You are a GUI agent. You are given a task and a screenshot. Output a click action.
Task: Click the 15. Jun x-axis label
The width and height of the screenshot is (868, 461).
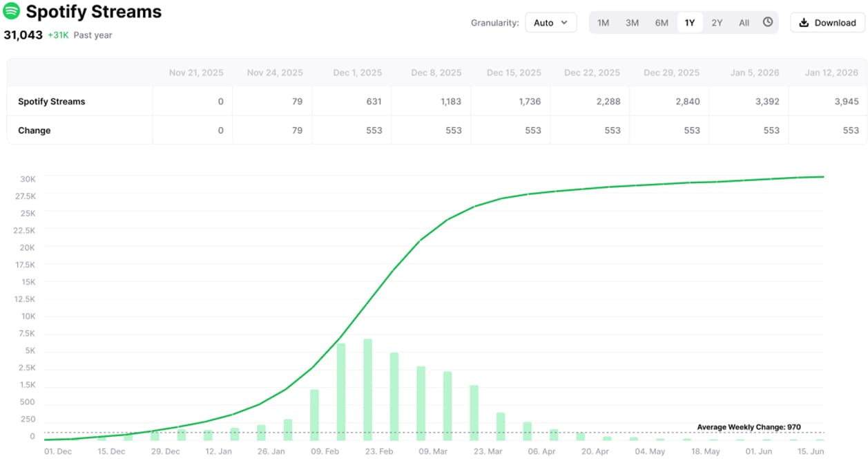pyautogui.click(x=811, y=451)
